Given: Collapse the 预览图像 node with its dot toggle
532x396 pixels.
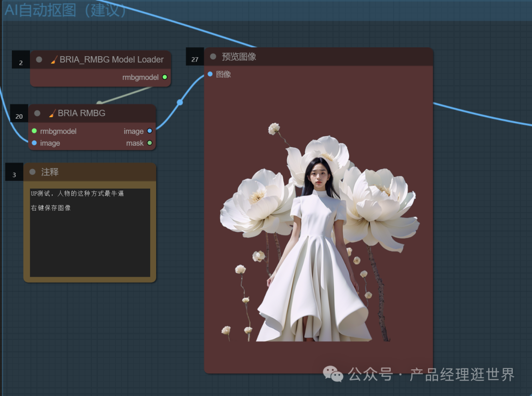Looking at the screenshot, I should point(213,56).
